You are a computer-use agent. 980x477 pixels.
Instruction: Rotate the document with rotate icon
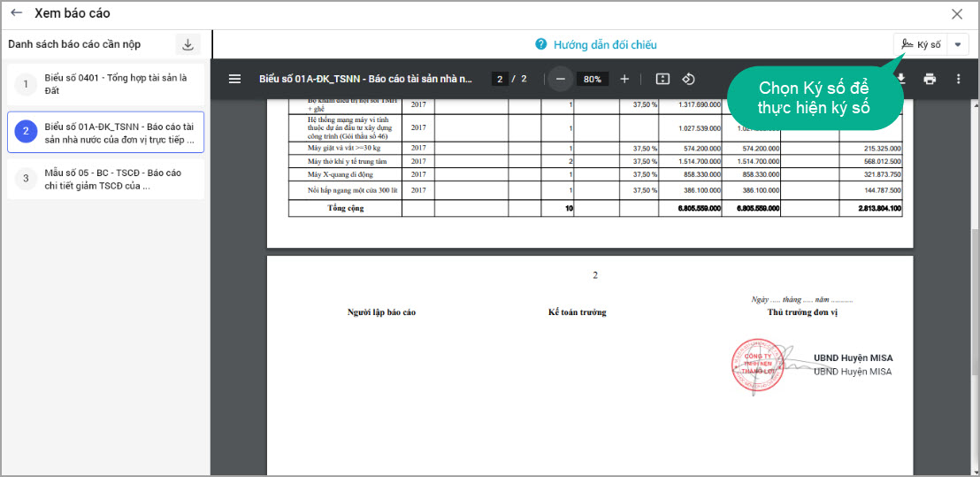(x=688, y=79)
